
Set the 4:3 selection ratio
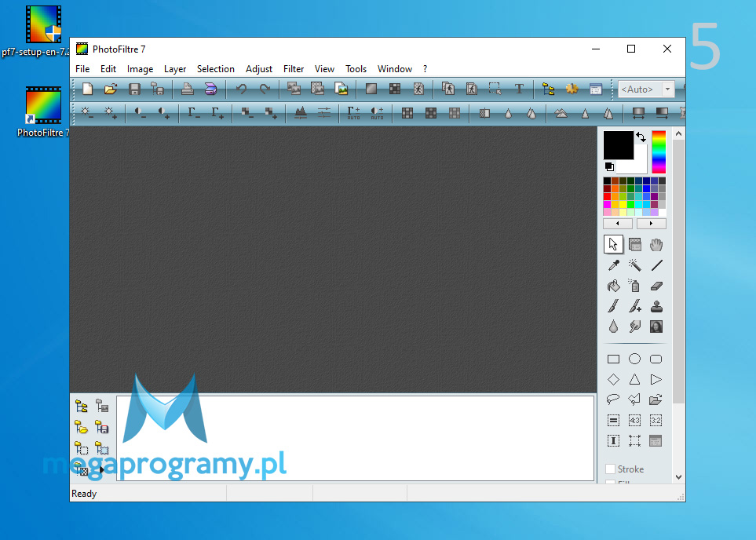(634, 421)
